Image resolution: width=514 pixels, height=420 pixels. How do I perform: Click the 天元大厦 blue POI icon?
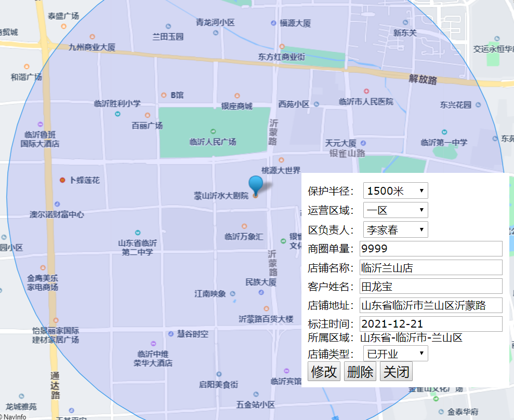363,143
